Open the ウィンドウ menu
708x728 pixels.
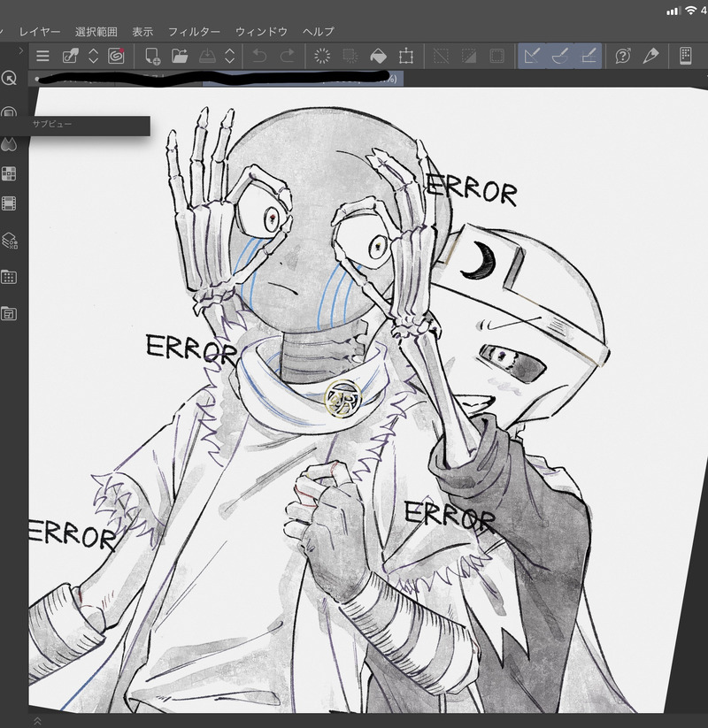click(x=262, y=32)
